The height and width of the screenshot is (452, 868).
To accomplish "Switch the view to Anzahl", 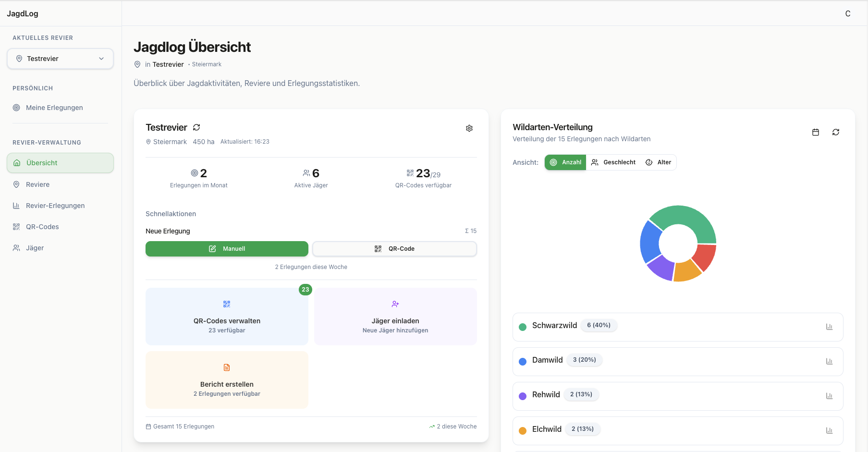I will point(565,162).
